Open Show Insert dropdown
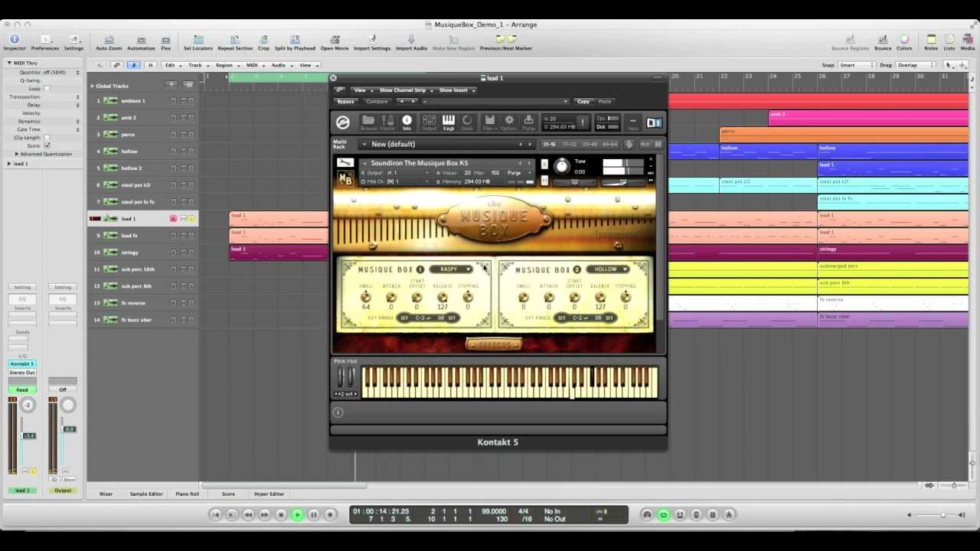 coord(456,90)
